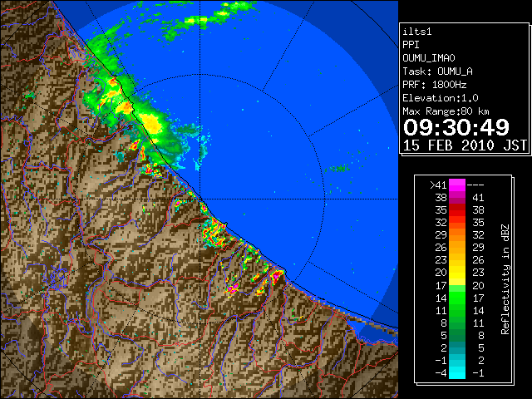532x399 pixels.
Task: Click the 09:30:49 timestamp
Action: pyautogui.click(x=456, y=127)
